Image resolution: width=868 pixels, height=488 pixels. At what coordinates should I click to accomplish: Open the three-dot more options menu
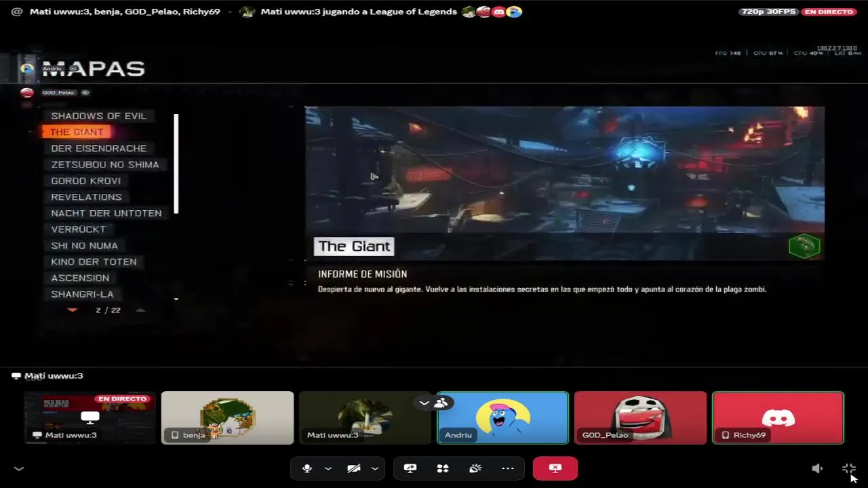point(508,468)
